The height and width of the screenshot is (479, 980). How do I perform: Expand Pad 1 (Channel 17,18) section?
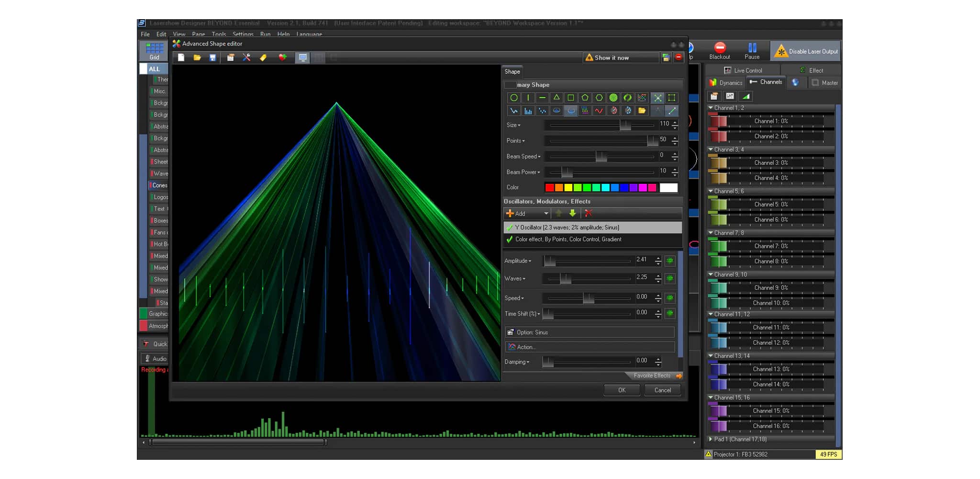(x=711, y=439)
